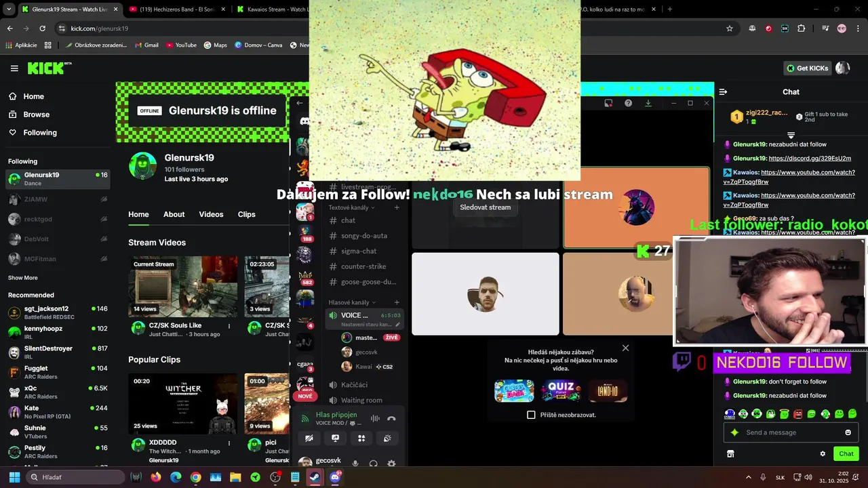The width and height of the screenshot is (868, 488).
Task: Open the Gmail bookmark
Action: click(x=146, y=45)
